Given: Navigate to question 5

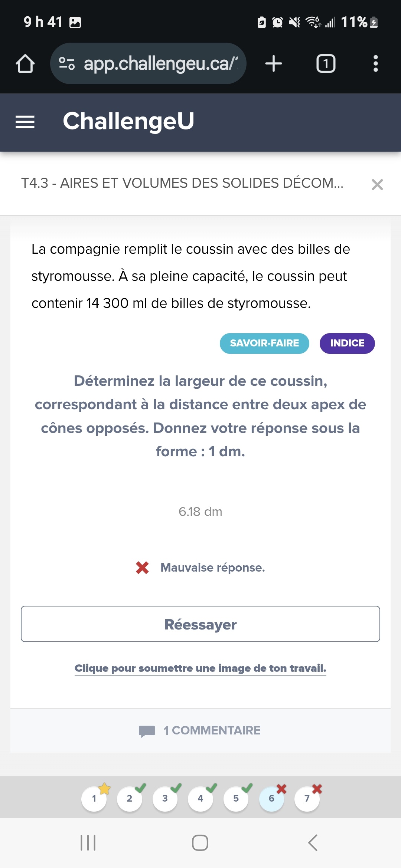Looking at the screenshot, I should [x=236, y=798].
